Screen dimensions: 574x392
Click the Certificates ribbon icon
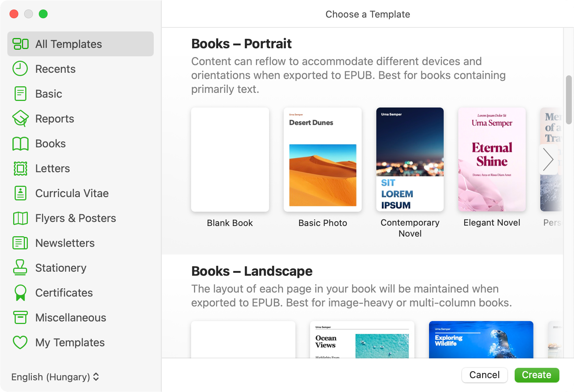point(20,293)
